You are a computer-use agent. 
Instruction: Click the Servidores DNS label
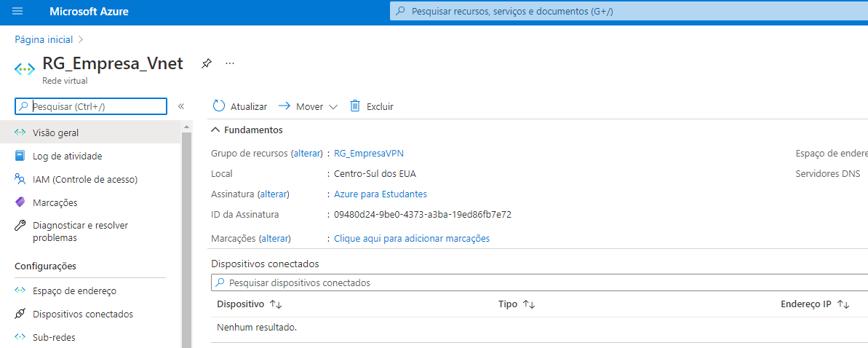(827, 174)
